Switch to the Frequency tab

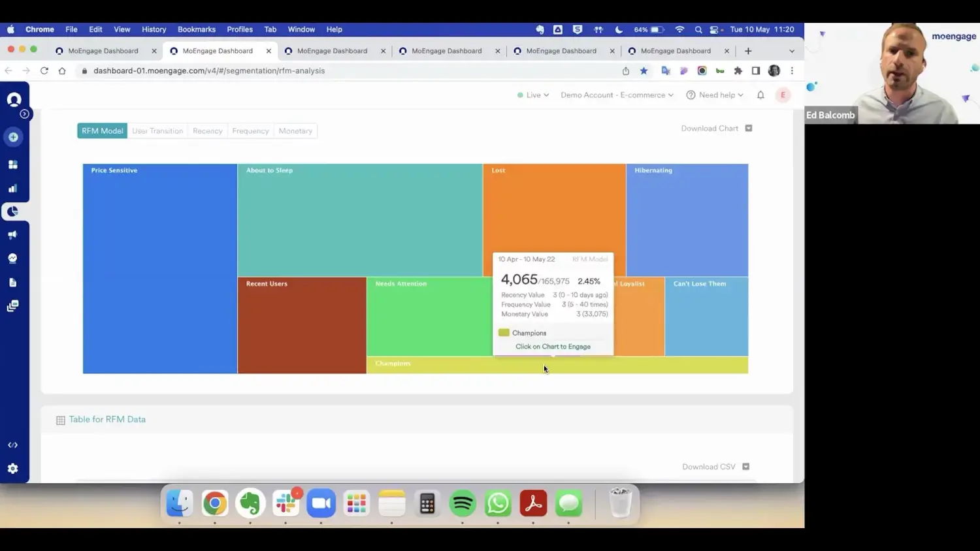pos(250,131)
